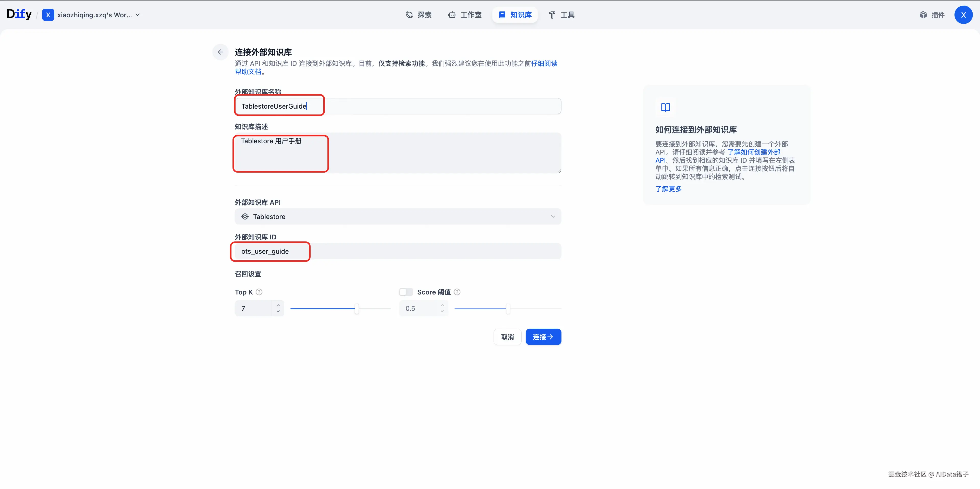The width and height of the screenshot is (980, 489).
Task: Go back with the arrow button
Action: (221, 52)
